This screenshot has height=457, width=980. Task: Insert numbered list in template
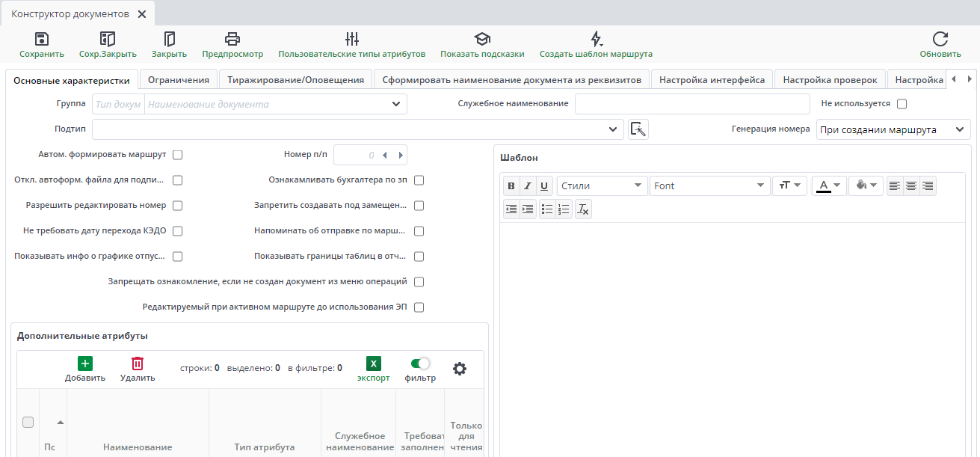(x=564, y=209)
